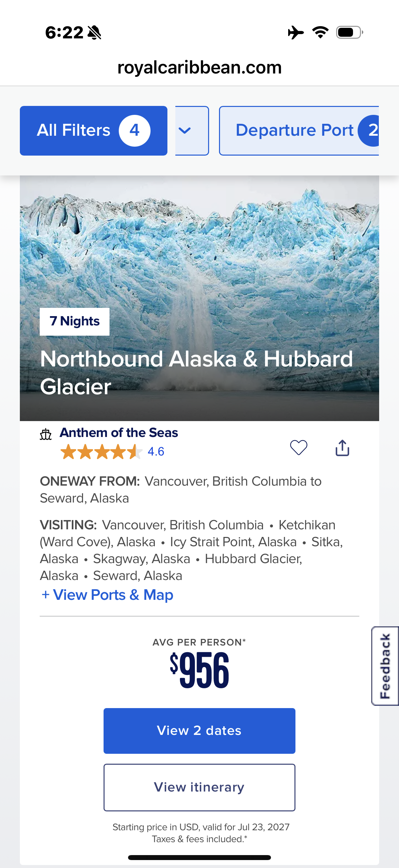
Task: Click the View itinerary button
Action: click(x=199, y=787)
